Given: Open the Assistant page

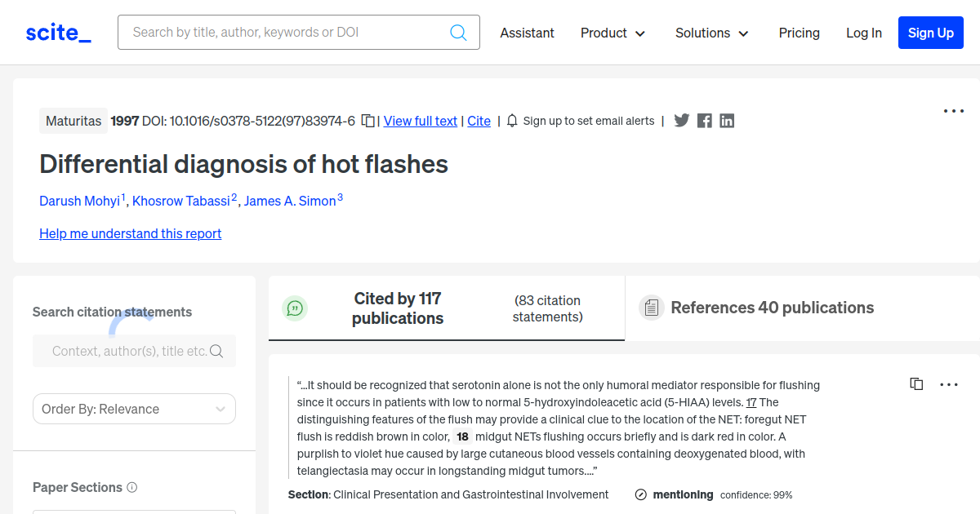Looking at the screenshot, I should pyautogui.click(x=527, y=33).
